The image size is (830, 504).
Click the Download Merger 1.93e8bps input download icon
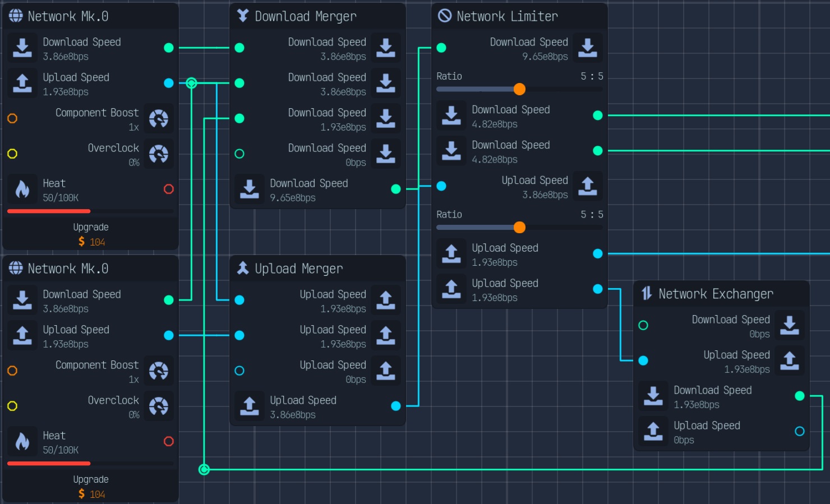386,118
